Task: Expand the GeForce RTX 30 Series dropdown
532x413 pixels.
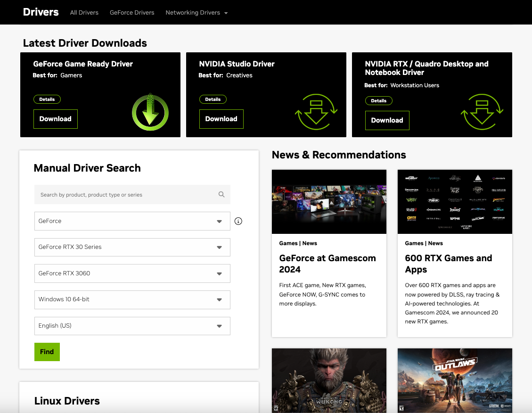Action: (132, 247)
